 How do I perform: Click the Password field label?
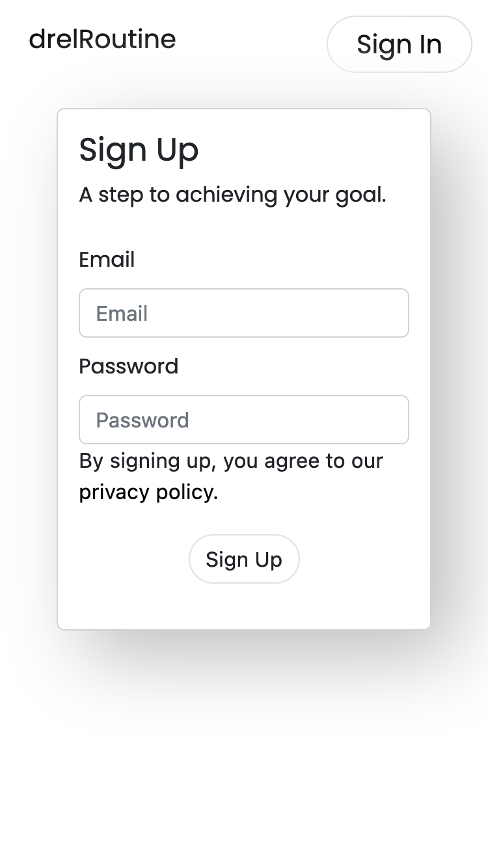click(x=128, y=366)
